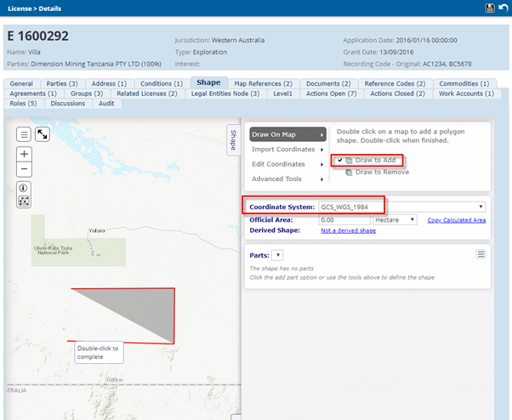Open the Actions Closed (2) tab
Screen dimensions: 512x420
click(398, 94)
